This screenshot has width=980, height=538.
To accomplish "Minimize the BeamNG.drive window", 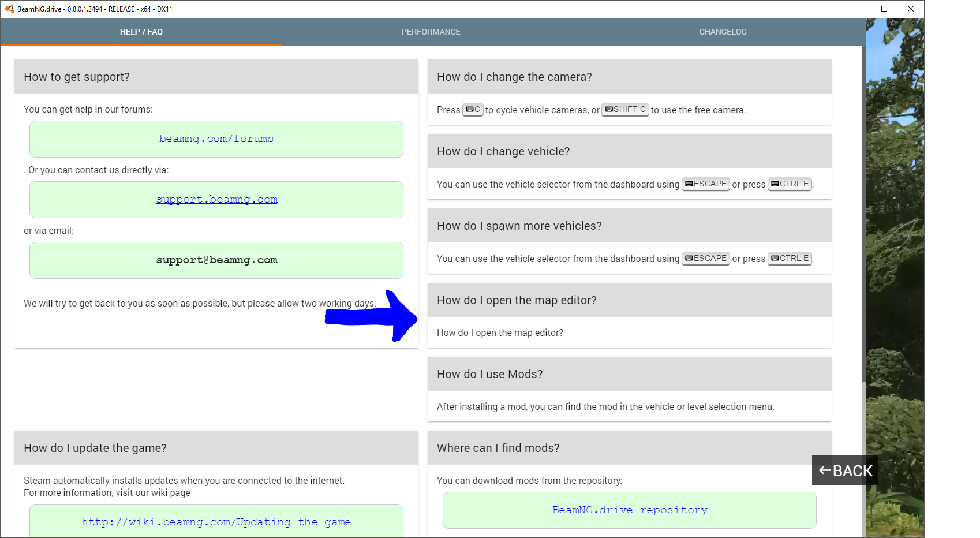I will click(x=858, y=9).
